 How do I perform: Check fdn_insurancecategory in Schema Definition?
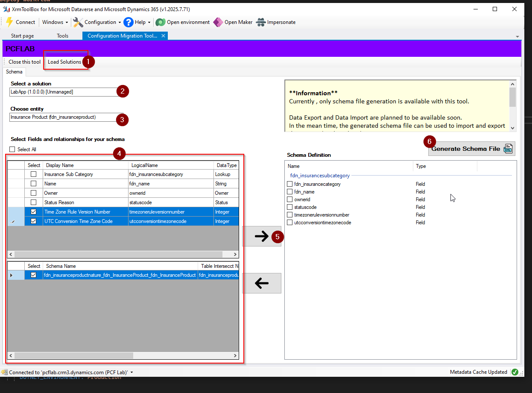point(290,184)
